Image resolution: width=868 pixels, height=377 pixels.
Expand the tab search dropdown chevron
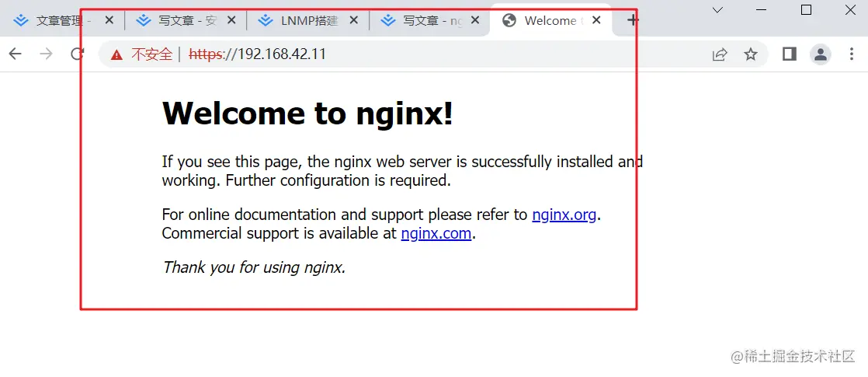coord(717,10)
